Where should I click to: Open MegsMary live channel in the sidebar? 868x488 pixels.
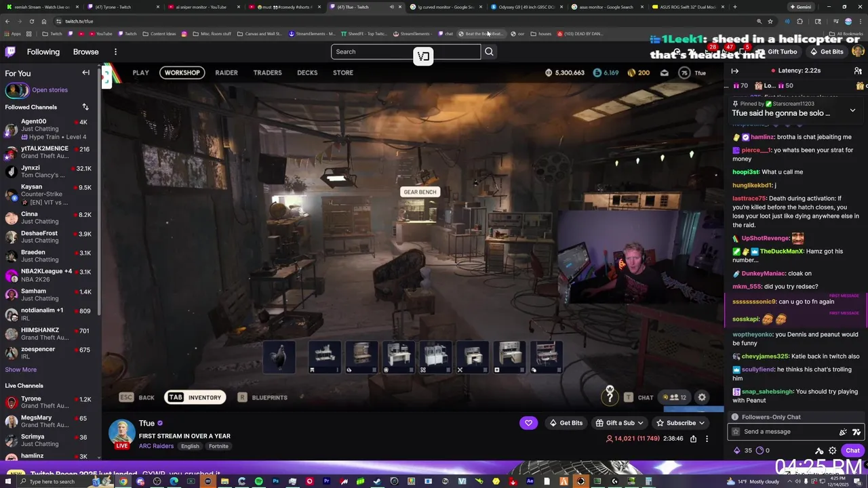49,422
